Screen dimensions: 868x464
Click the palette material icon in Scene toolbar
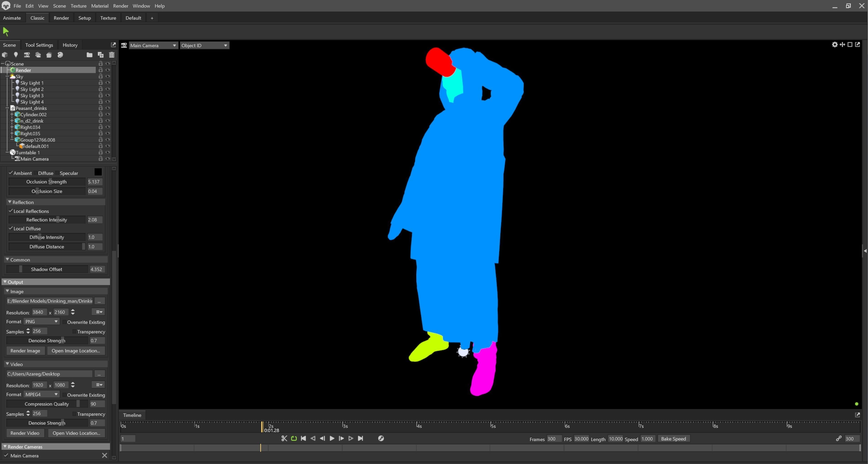(x=60, y=55)
